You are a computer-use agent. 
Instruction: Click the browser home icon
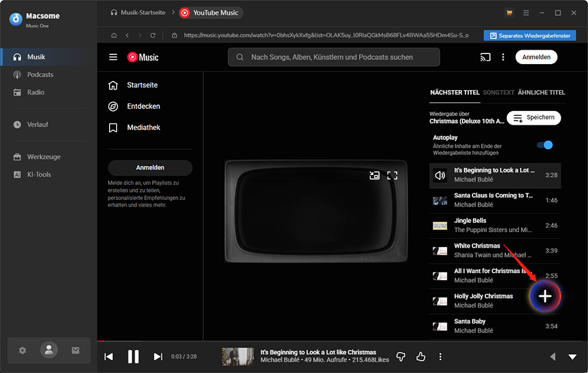coord(114,35)
